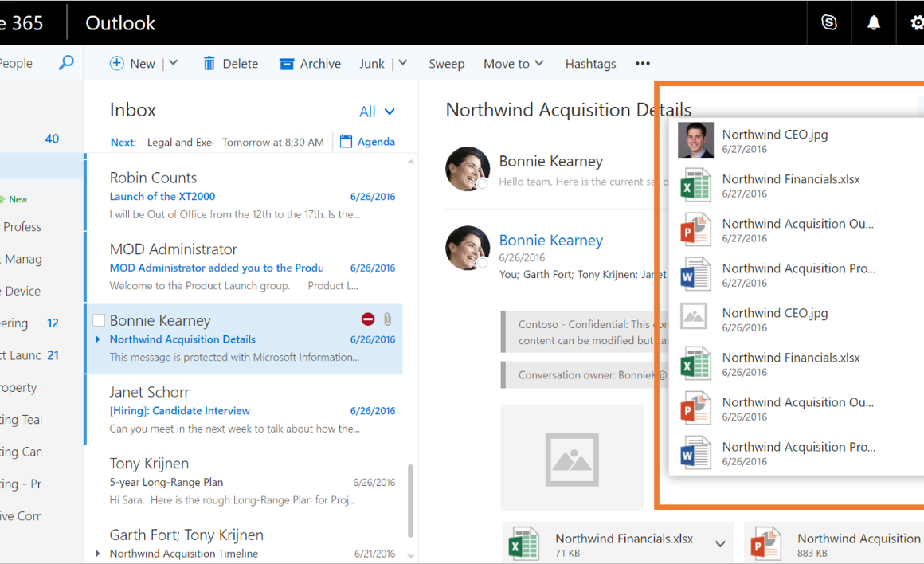Screen dimensions: 924x564
Task: Select the Inbox folder showing 40
Action: tap(41, 139)
